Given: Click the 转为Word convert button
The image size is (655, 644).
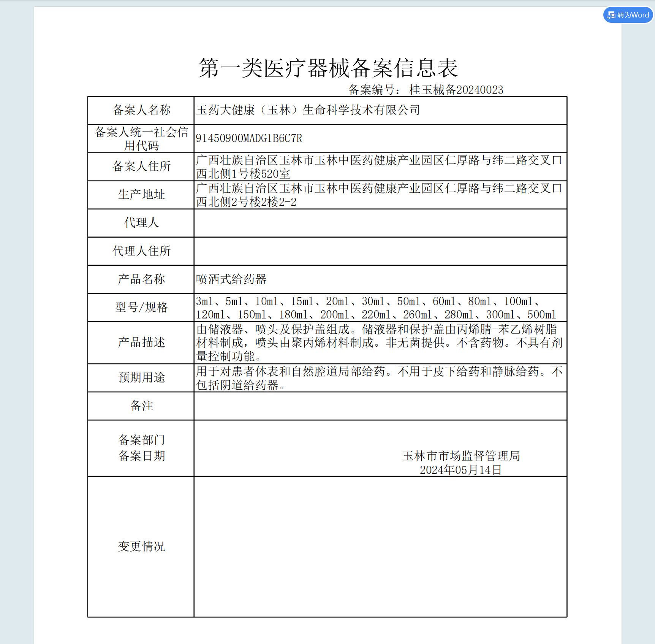Looking at the screenshot, I should tap(628, 15).
